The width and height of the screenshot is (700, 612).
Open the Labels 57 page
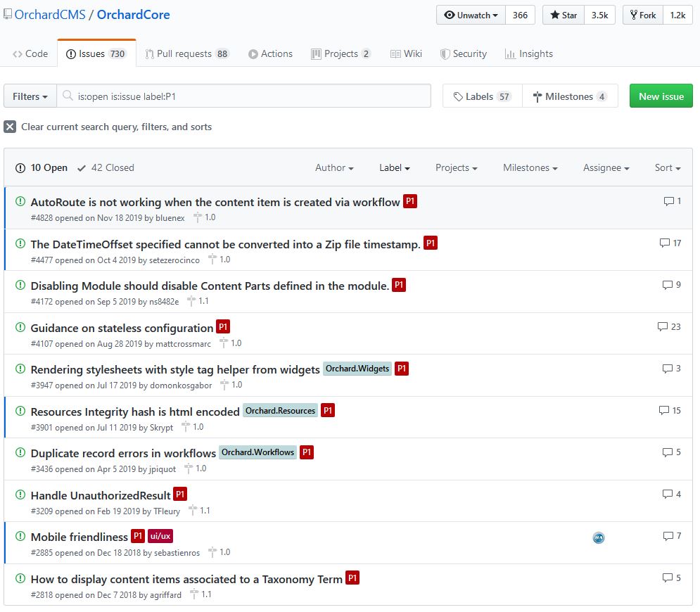482,96
